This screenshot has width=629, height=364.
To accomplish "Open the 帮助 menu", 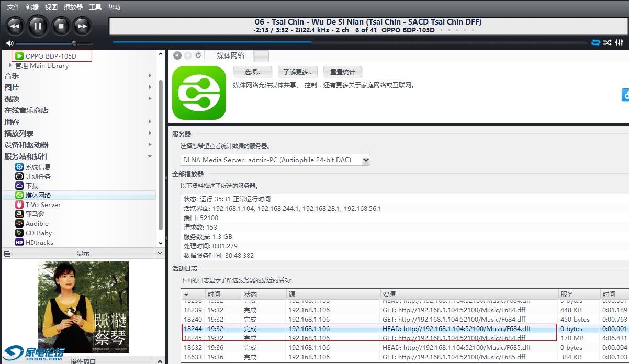I will click(114, 7).
